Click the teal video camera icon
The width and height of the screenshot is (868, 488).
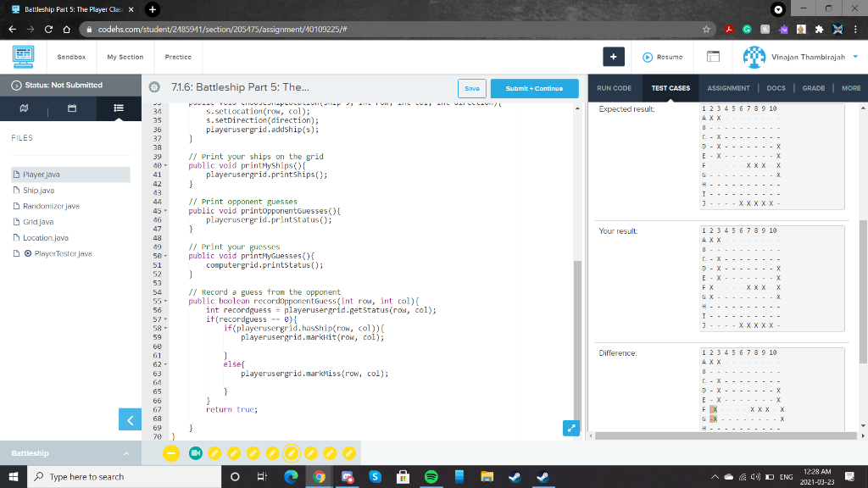coord(196,453)
